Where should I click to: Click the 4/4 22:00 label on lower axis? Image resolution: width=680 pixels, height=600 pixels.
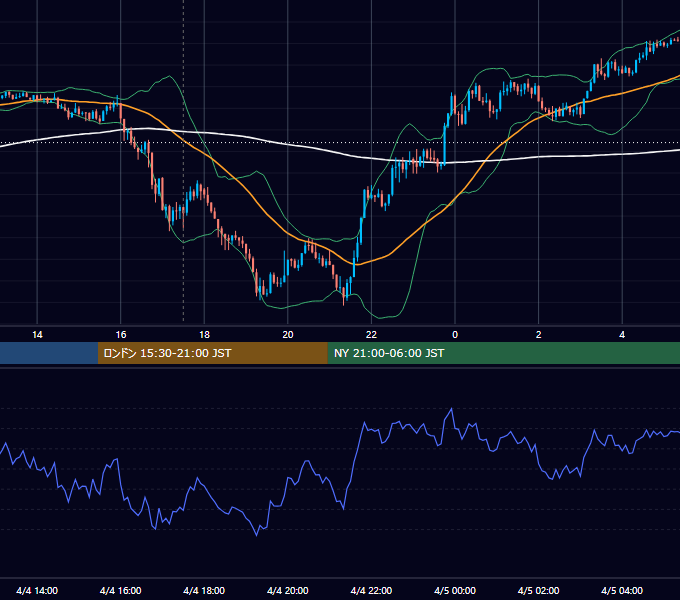click(x=371, y=590)
